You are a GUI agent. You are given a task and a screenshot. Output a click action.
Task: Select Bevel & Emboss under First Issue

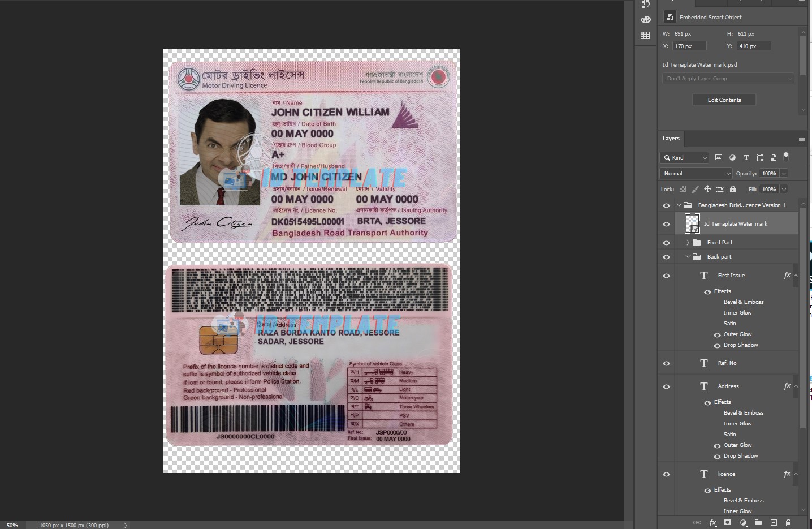coord(744,302)
